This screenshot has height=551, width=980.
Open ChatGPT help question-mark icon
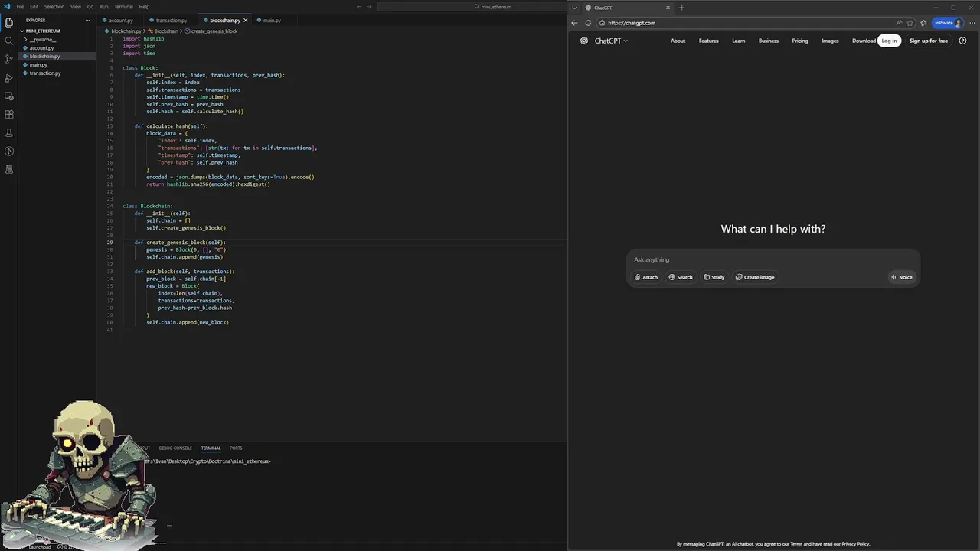pos(962,41)
